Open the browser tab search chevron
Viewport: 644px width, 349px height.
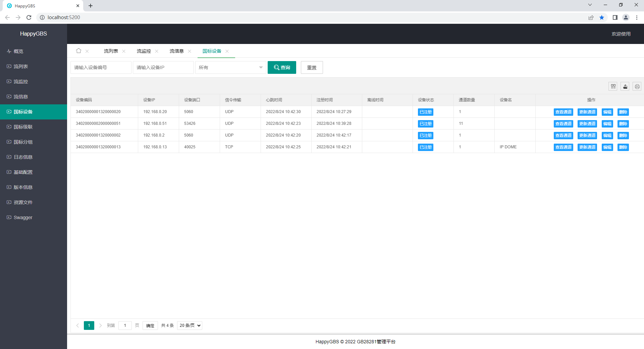[590, 5]
